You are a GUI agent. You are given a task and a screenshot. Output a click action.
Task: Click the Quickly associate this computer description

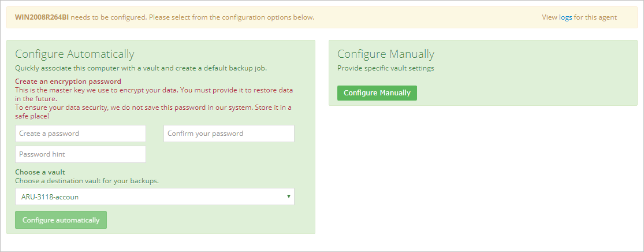[141, 68]
